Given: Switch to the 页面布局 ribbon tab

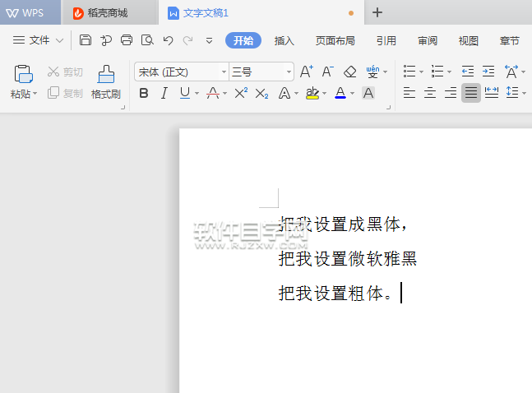Looking at the screenshot, I should (x=335, y=41).
